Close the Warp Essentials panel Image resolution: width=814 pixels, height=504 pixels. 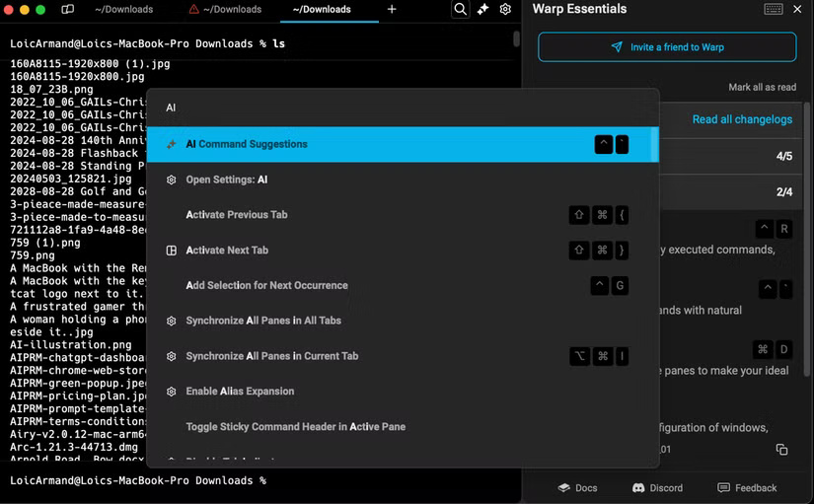(x=797, y=9)
